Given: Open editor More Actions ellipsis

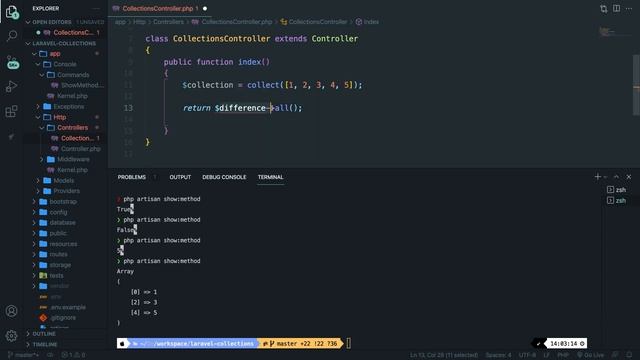Looking at the screenshot, I should click(x=629, y=9).
